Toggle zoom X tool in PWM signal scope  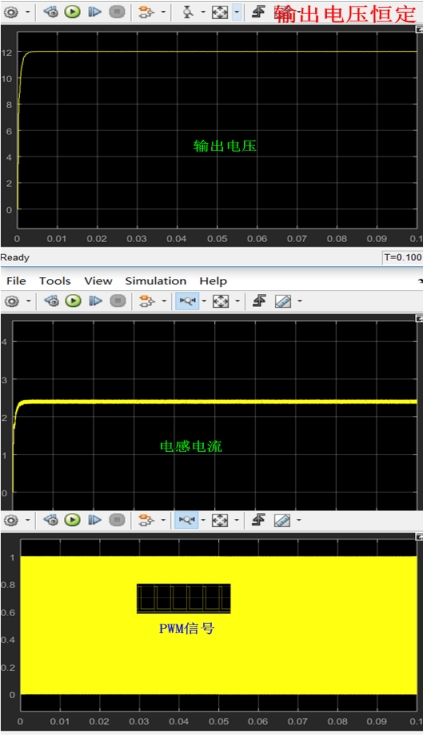pyautogui.click(x=186, y=520)
